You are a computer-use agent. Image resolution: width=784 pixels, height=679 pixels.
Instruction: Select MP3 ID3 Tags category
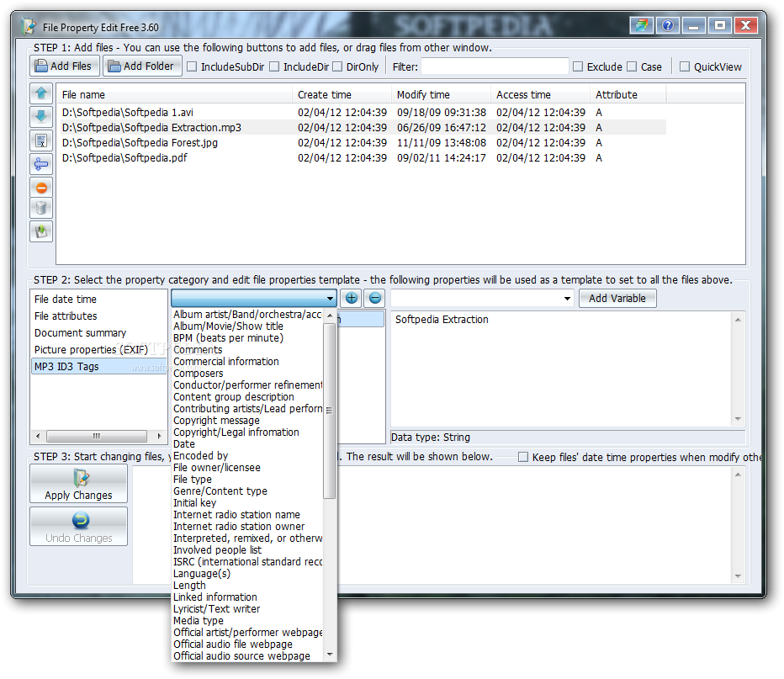[98, 367]
